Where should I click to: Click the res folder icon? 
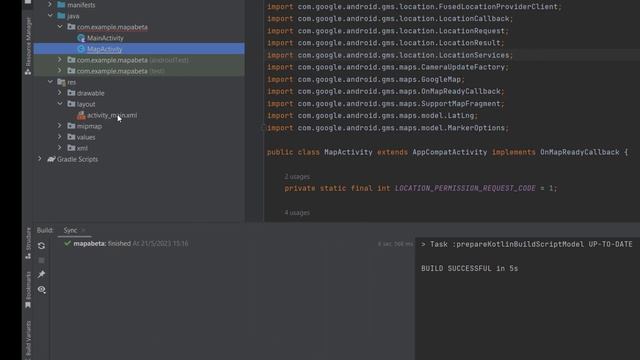coord(61,82)
